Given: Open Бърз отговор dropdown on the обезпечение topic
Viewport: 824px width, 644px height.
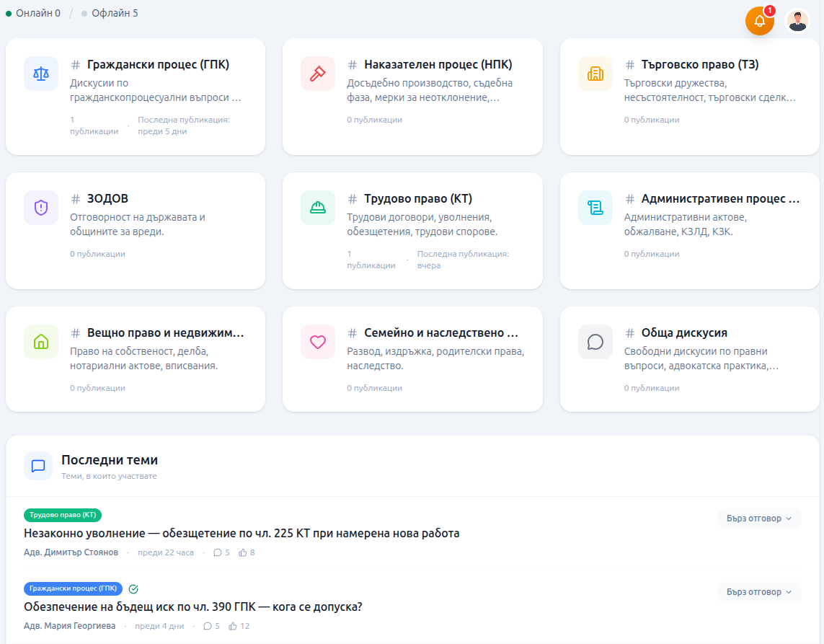Looking at the screenshot, I should pos(759,591).
